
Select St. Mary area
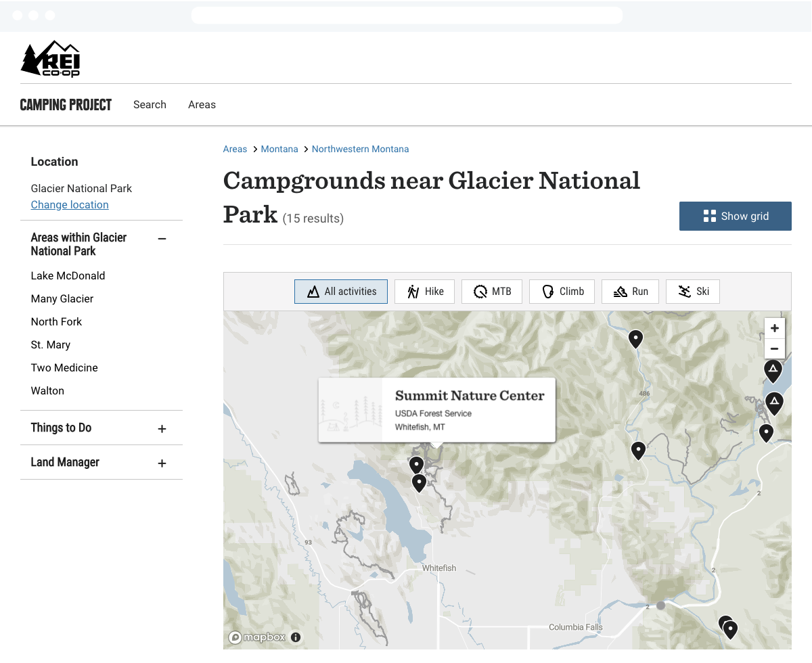point(51,345)
